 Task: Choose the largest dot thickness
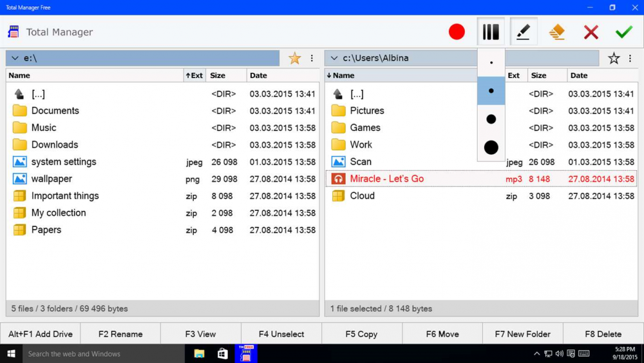491,147
